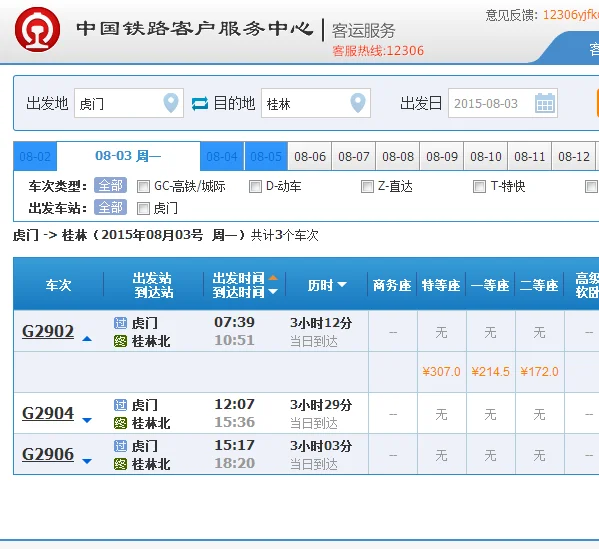Select the 08-05 date tab
The image size is (599, 549).
pyautogui.click(x=266, y=156)
